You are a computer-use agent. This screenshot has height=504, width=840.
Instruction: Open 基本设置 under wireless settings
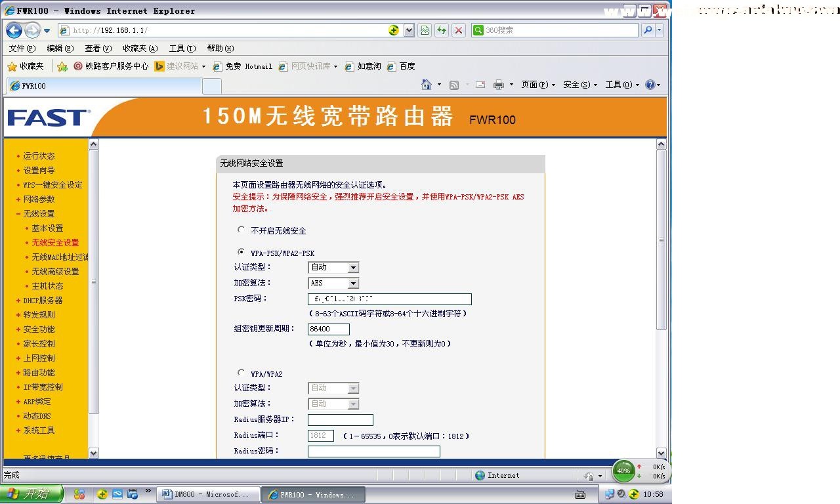[47, 228]
